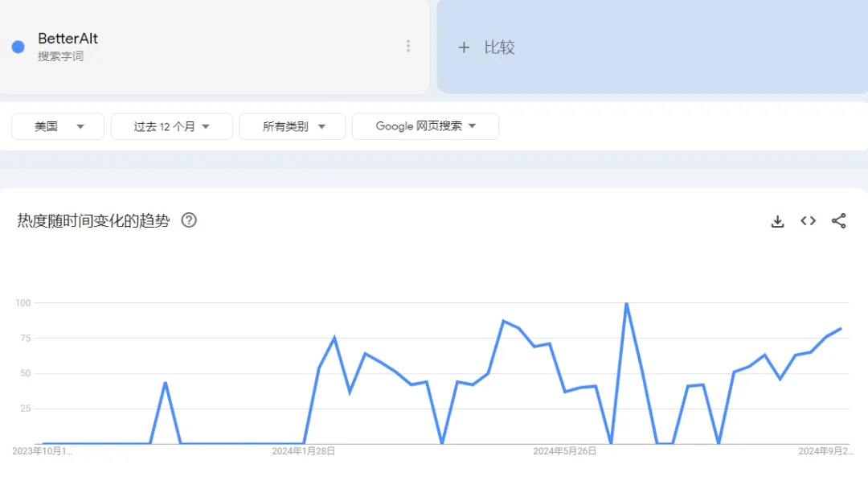868x501 pixels.
Task: Click the 75 y-axis value
Action: tap(26, 339)
